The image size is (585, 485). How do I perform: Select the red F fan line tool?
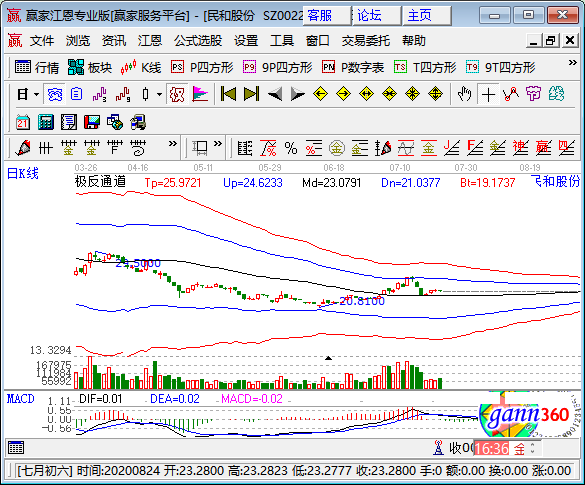(475, 148)
